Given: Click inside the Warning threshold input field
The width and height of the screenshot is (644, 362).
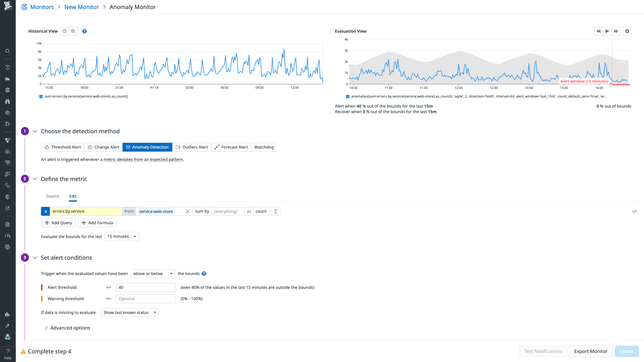Looking at the screenshot, I should (x=145, y=299).
